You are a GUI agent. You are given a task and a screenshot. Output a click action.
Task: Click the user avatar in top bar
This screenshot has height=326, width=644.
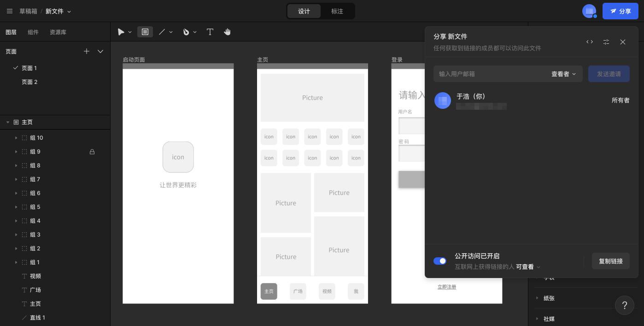[x=589, y=11]
